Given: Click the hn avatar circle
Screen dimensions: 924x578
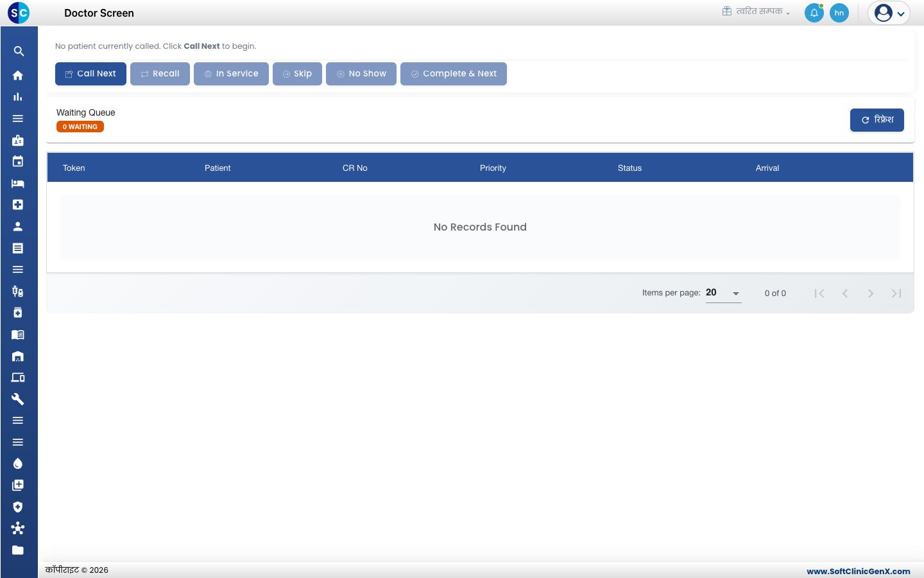Looking at the screenshot, I should tap(839, 13).
